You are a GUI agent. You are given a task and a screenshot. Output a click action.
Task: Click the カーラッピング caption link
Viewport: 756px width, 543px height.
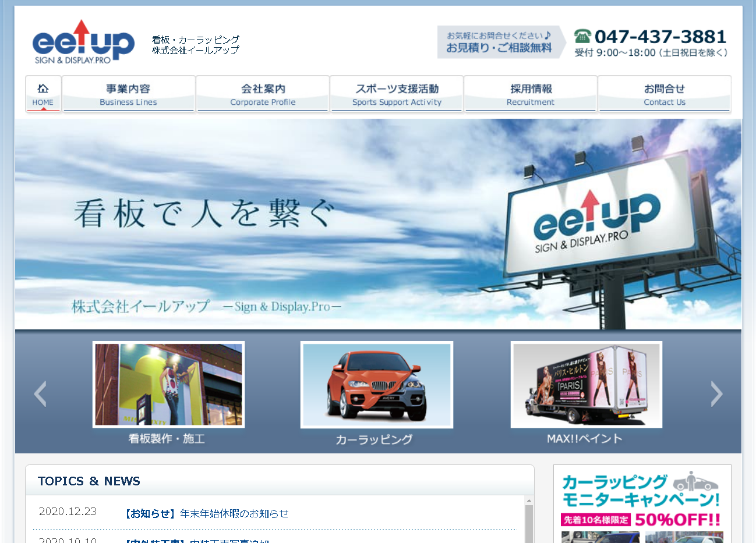tap(374, 439)
